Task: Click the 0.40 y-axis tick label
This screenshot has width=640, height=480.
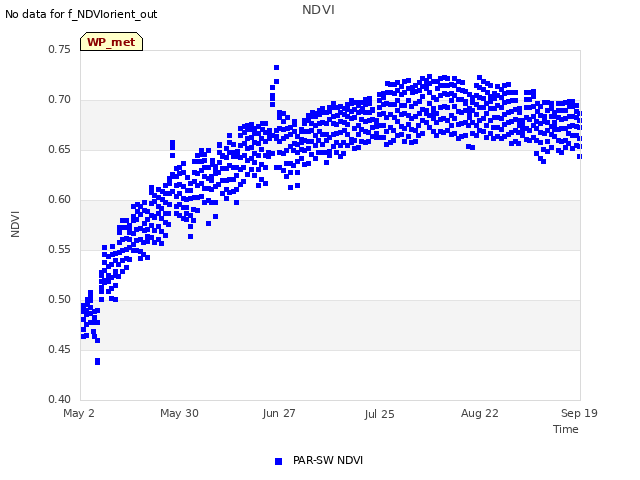Action: 59,399
